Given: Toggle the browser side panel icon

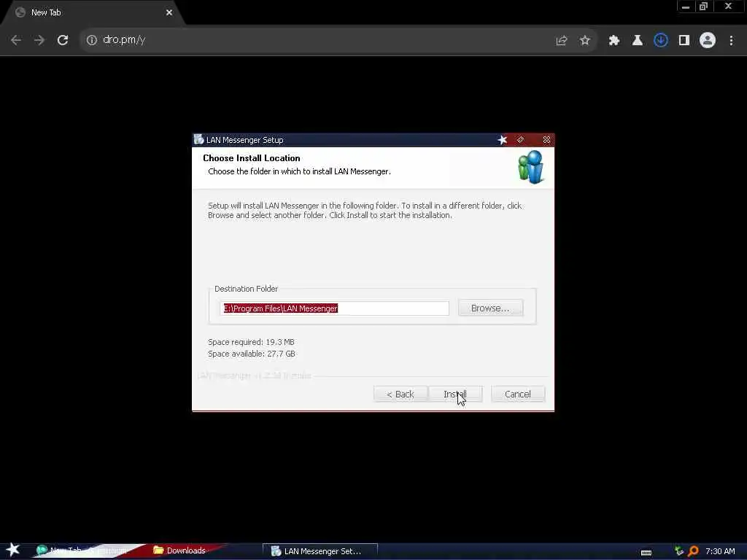Looking at the screenshot, I should [x=684, y=41].
